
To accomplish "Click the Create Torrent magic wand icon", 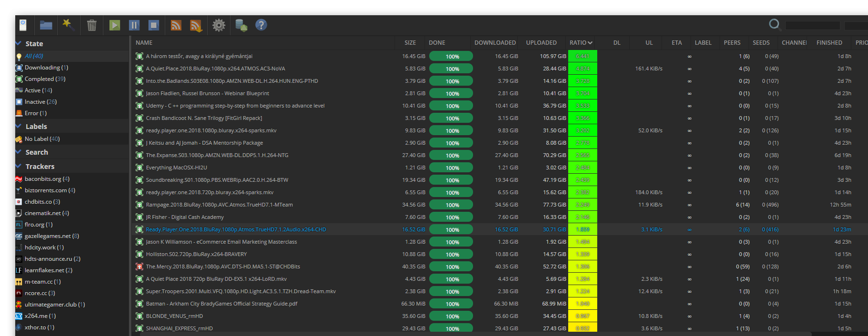I will click(69, 25).
